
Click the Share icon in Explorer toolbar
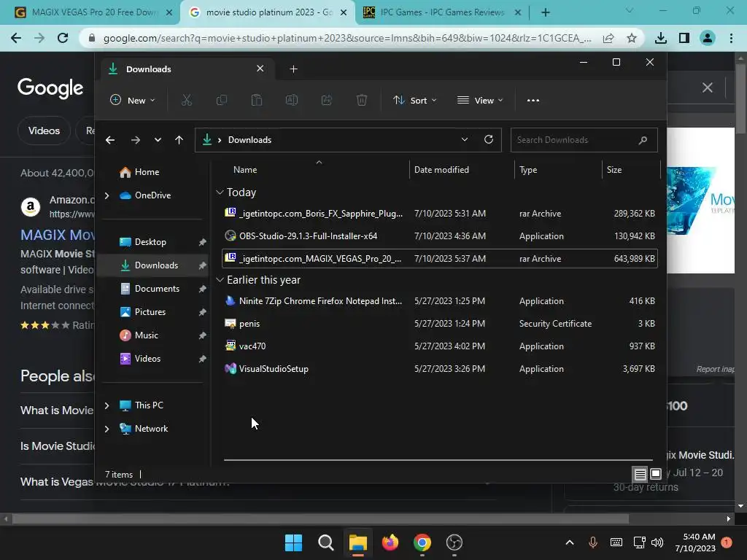326,101
